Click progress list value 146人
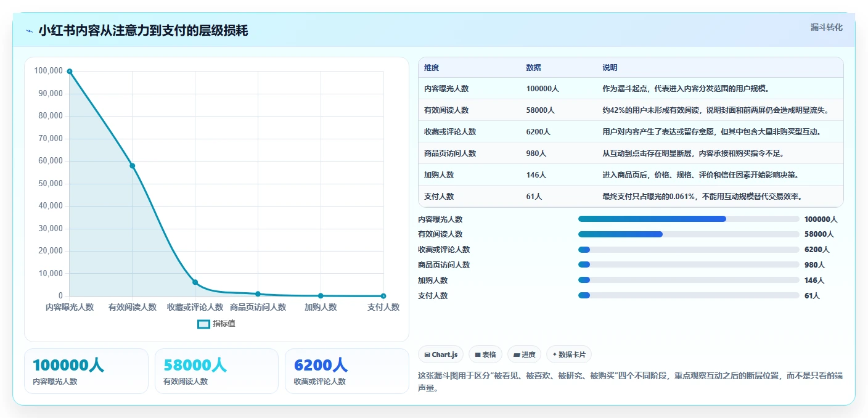The height and width of the screenshot is (418, 868). click(x=814, y=281)
